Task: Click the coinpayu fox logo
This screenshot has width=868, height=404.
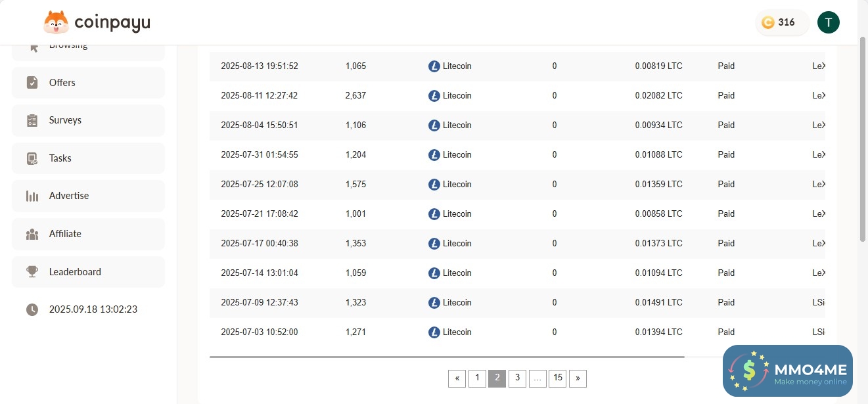Action: (x=56, y=23)
